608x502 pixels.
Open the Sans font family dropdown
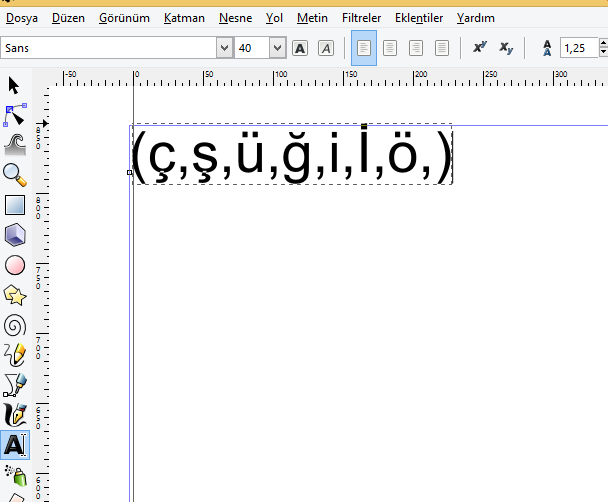224,48
